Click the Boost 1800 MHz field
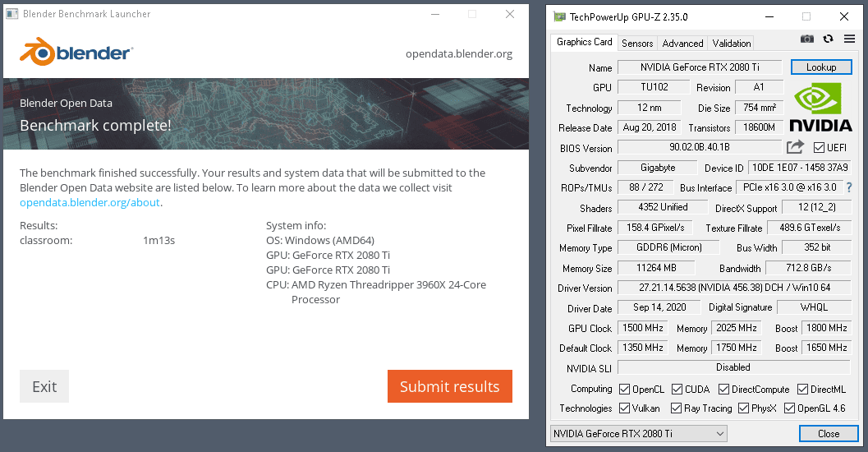The height and width of the screenshot is (452, 868). point(826,328)
